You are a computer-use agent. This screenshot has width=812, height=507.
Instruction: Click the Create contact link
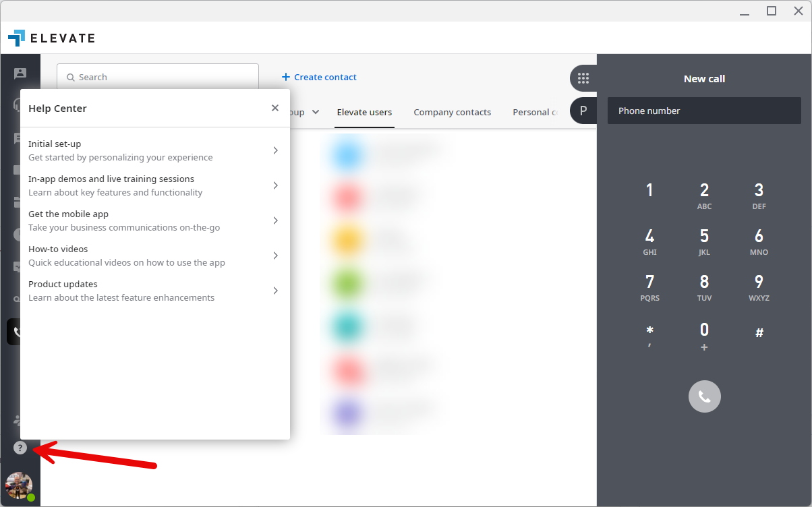(x=319, y=78)
